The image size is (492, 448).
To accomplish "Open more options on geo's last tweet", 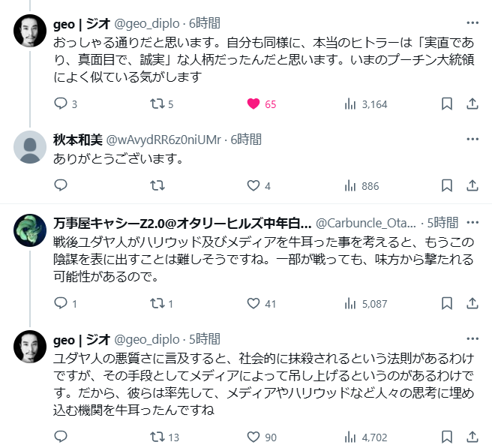I will pos(472,338).
